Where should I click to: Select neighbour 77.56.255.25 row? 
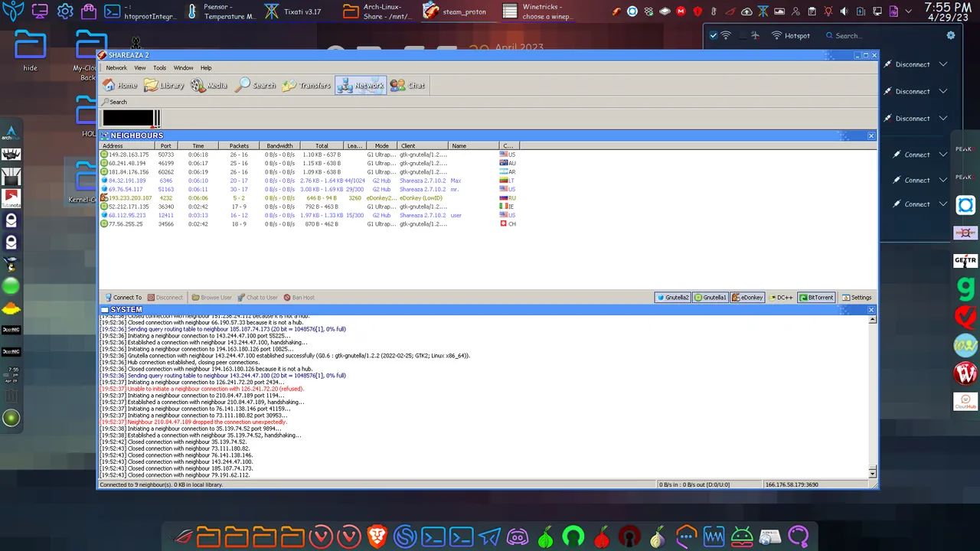pos(310,224)
